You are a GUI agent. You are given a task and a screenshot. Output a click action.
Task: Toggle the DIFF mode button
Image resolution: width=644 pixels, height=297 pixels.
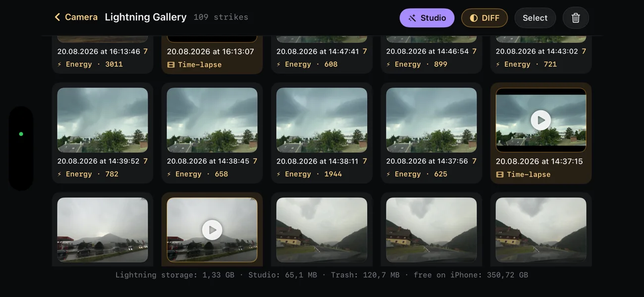pos(484,18)
